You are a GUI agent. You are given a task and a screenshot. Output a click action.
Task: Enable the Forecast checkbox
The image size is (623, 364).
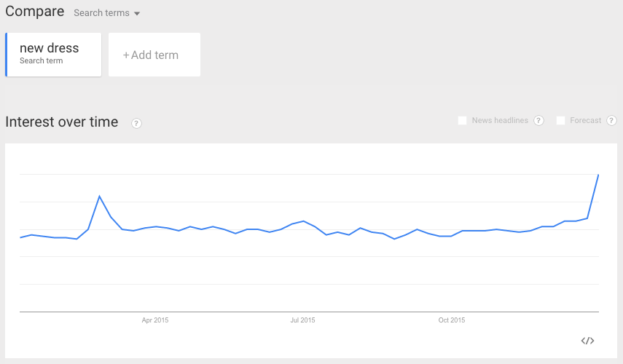(x=560, y=121)
